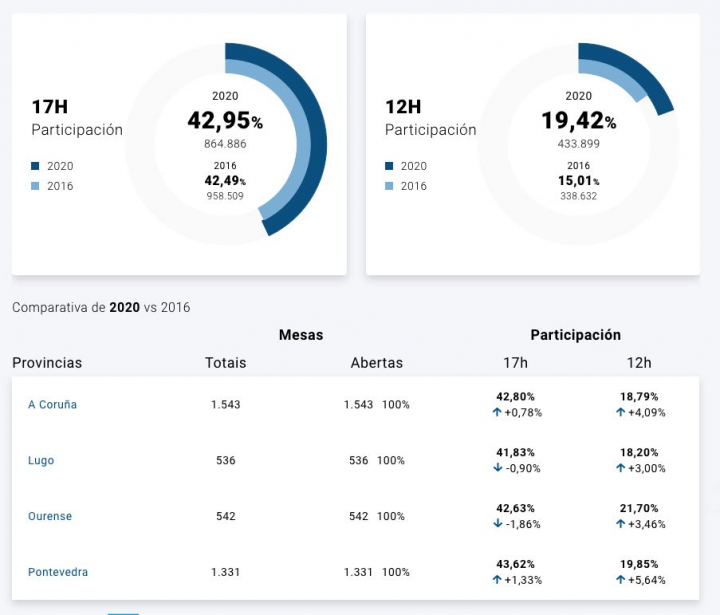720x615 pixels.
Task: Click the up arrow beside Pontevedra +5,64%
Action: (x=620, y=580)
